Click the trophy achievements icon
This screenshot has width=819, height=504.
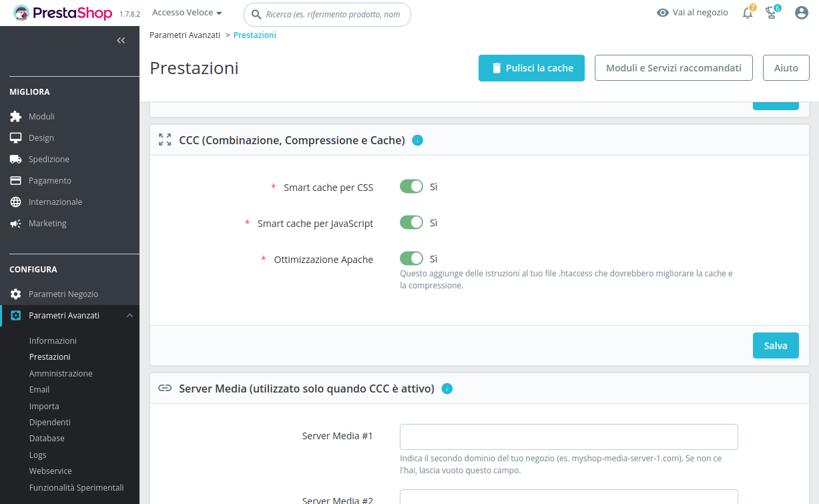(772, 13)
